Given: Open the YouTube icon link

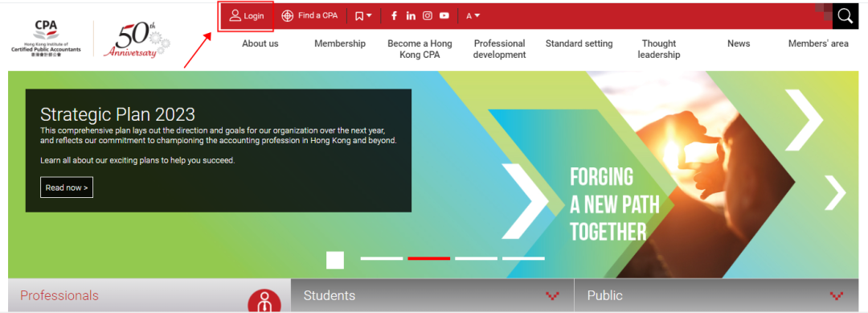Looking at the screenshot, I should click(x=444, y=16).
